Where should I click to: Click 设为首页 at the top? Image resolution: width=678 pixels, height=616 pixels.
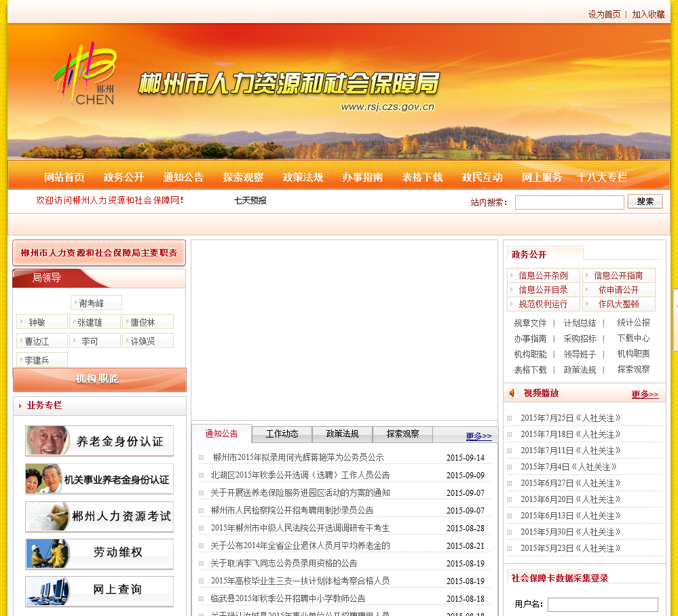604,14
